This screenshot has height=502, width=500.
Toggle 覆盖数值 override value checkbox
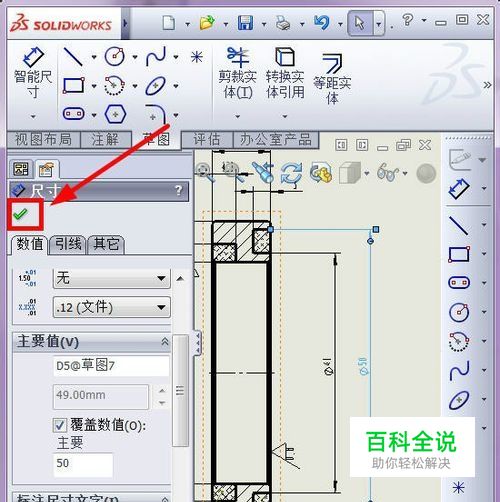point(59,426)
